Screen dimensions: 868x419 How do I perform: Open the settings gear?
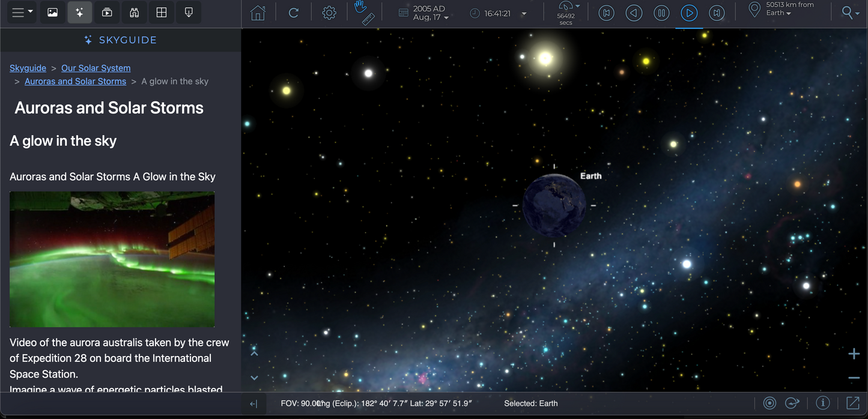[x=329, y=13]
